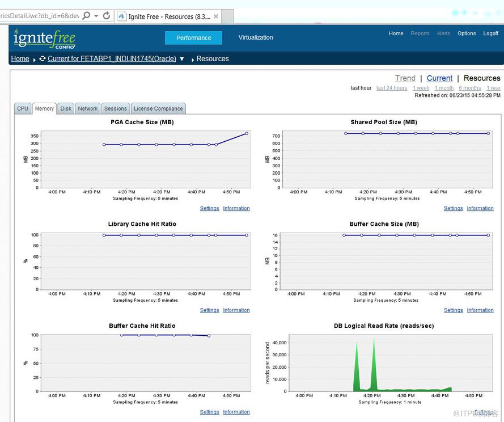Image resolution: width=504 pixels, height=422 pixels.
Task: Open Settings for Buffer Cache Hit Ratio
Action: click(x=209, y=412)
